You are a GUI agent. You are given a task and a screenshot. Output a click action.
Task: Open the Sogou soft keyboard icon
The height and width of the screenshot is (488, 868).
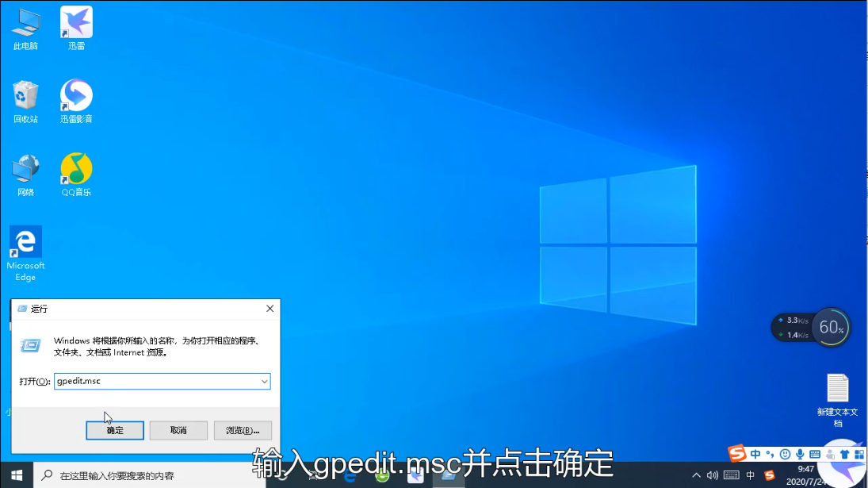click(814, 453)
